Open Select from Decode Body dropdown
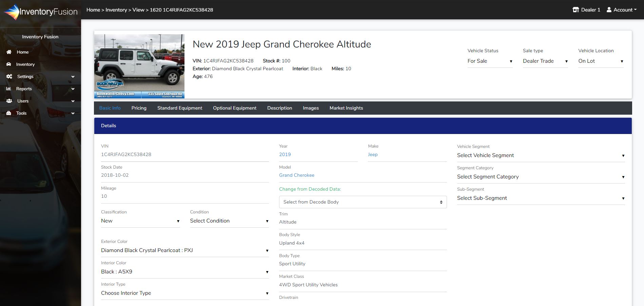 [x=363, y=202]
